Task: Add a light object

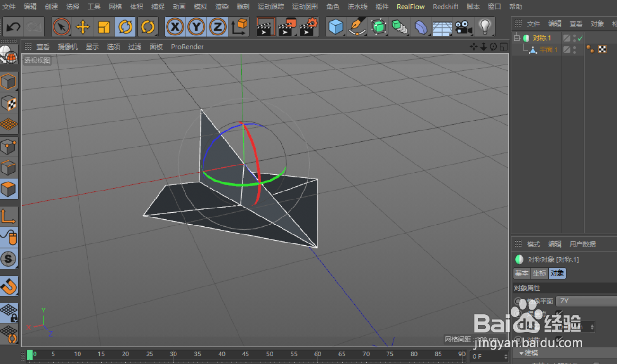Action: pos(485,27)
